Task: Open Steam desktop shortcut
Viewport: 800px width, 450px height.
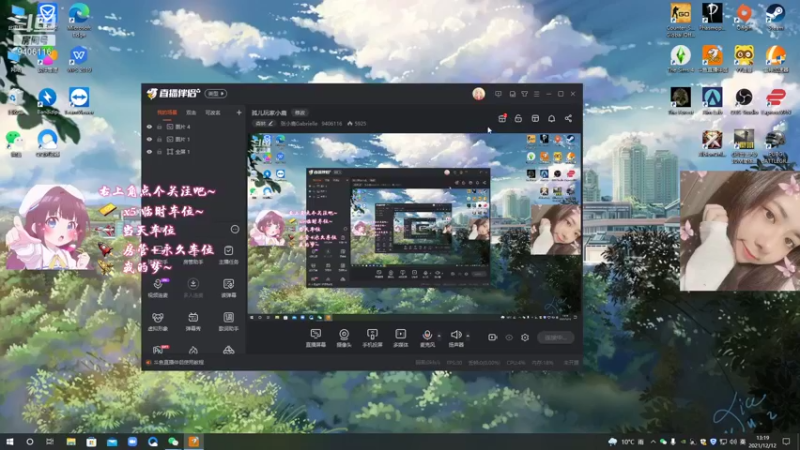Action: 776,17
